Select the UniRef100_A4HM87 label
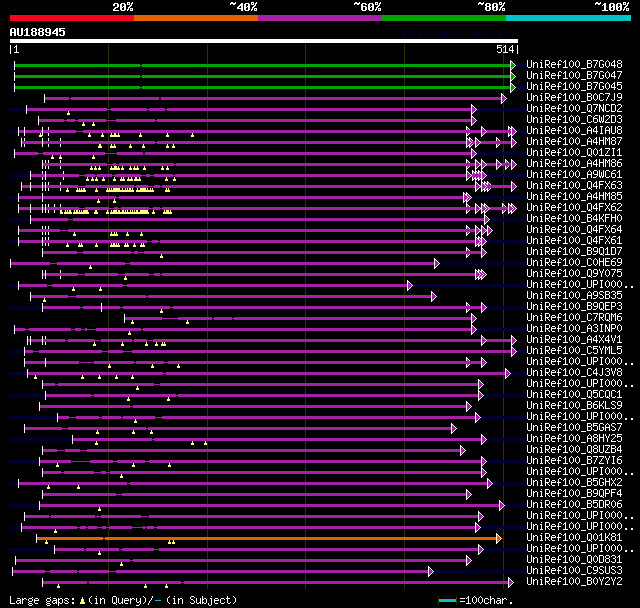 pyautogui.click(x=574, y=142)
